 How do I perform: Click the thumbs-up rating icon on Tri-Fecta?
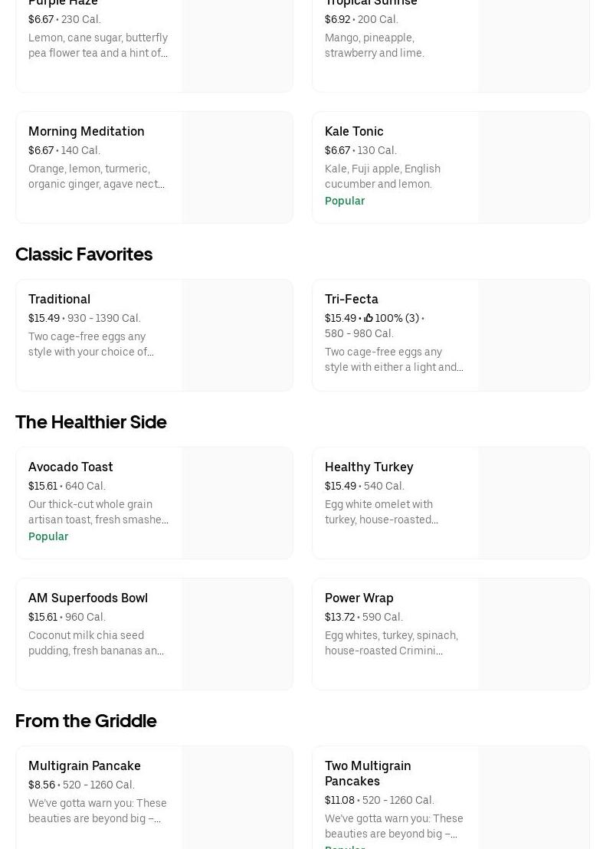369,318
